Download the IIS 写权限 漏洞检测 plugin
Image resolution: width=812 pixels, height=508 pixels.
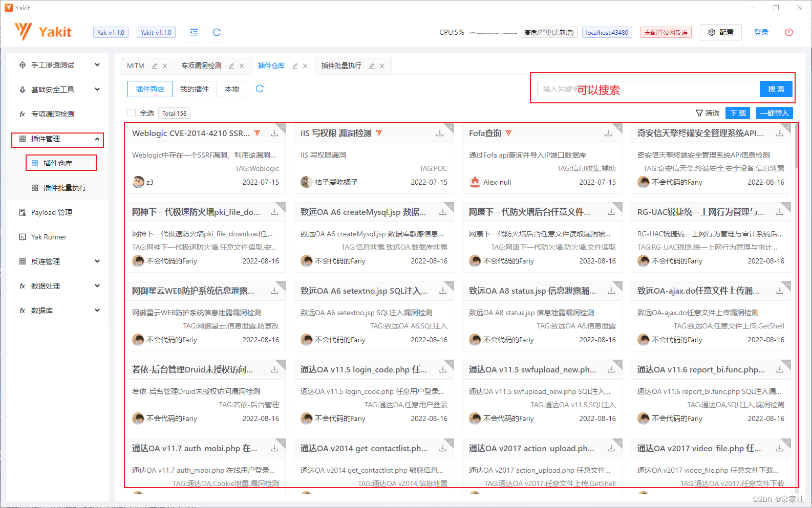(x=440, y=133)
